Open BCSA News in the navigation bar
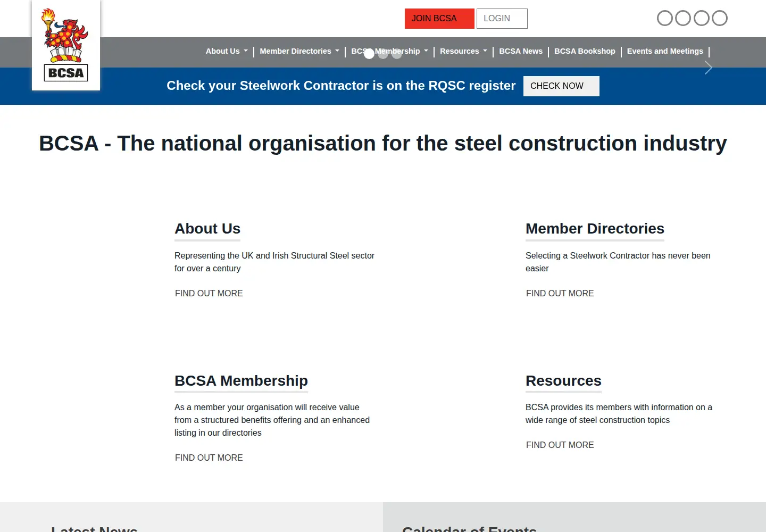This screenshot has height=532, width=766. pyautogui.click(x=521, y=51)
